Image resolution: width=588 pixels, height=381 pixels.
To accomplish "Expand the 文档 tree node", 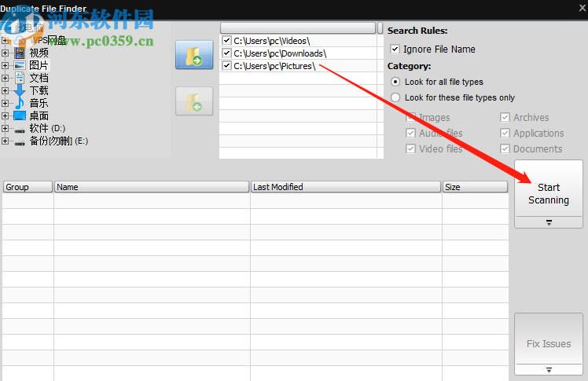I will 5,78.
